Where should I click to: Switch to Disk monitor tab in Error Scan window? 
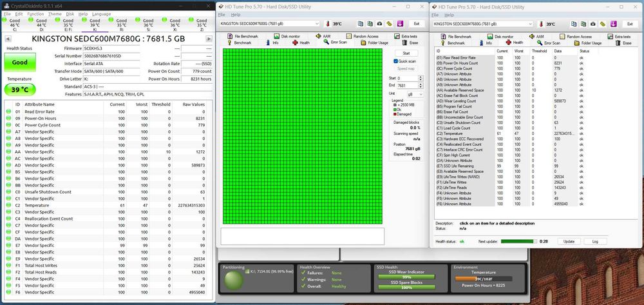(287, 37)
